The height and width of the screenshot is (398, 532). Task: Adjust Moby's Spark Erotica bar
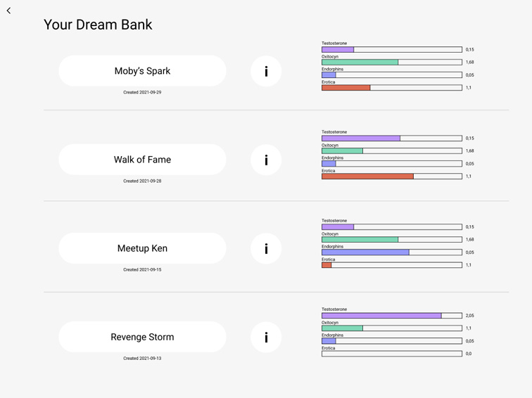pos(391,88)
